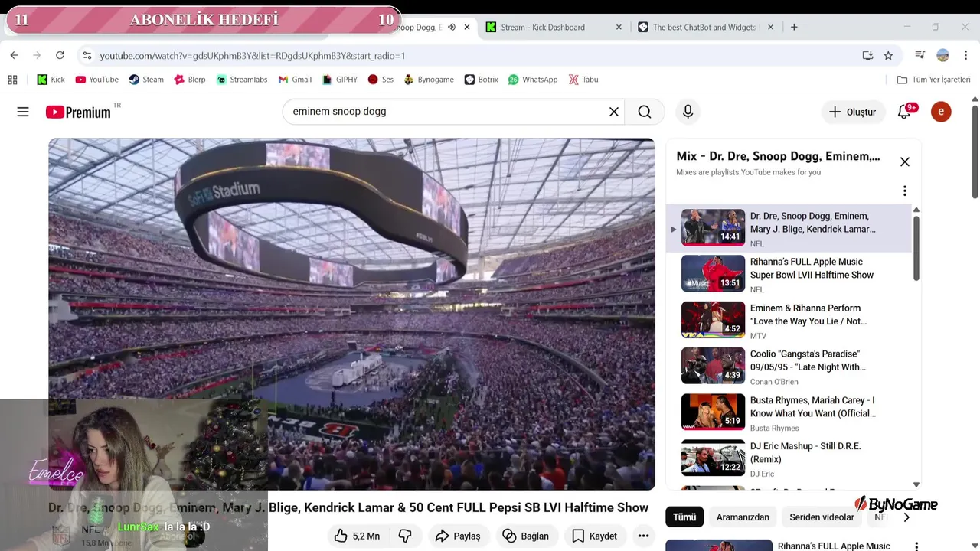The height and width of the screenshot is (551, 980).
Task: Click the halftime show video player
Action: (x=351, y=314)
